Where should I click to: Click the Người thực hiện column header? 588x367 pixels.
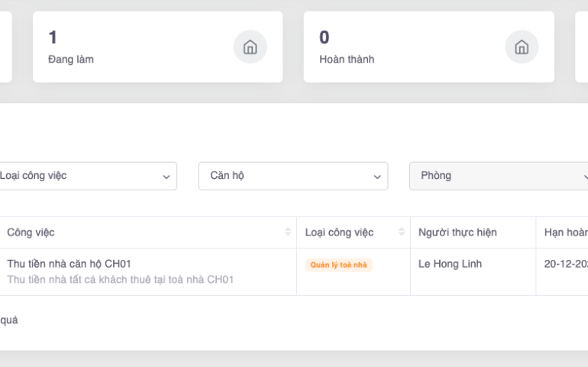click(x=457, y=232)
